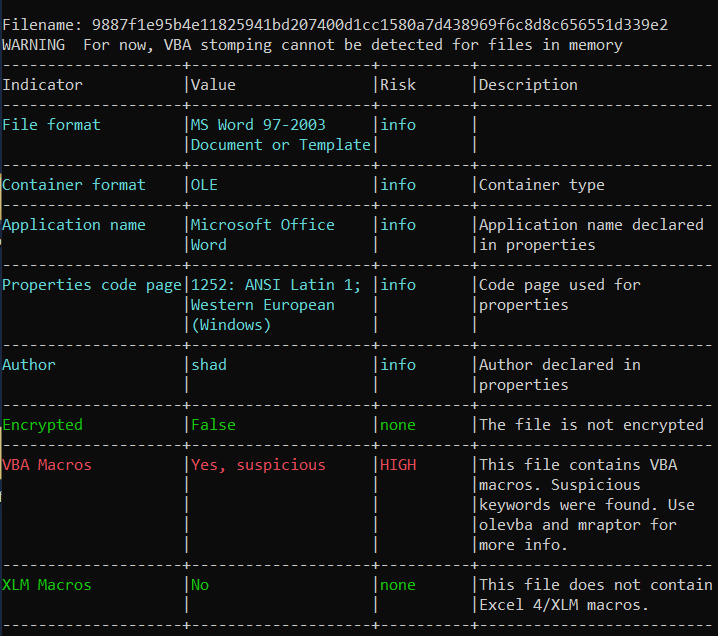
Task: Click the Risk column header
Action: [398, 85]
